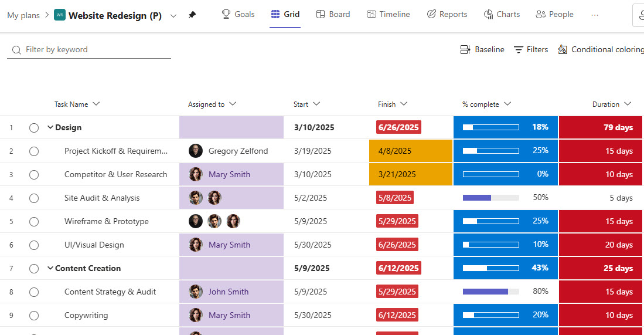
Task: Click the Conditional coloring label
Action: [x=608, y=50]
